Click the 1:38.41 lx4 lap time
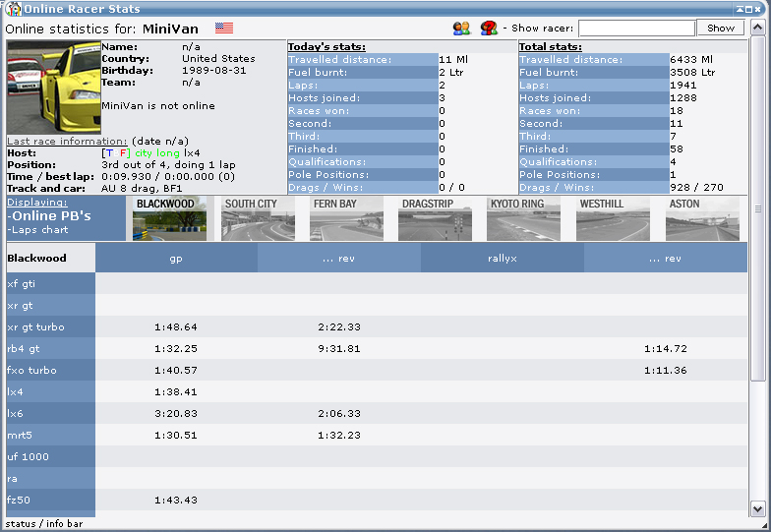771x532 pixels. (x=175, y=391)
